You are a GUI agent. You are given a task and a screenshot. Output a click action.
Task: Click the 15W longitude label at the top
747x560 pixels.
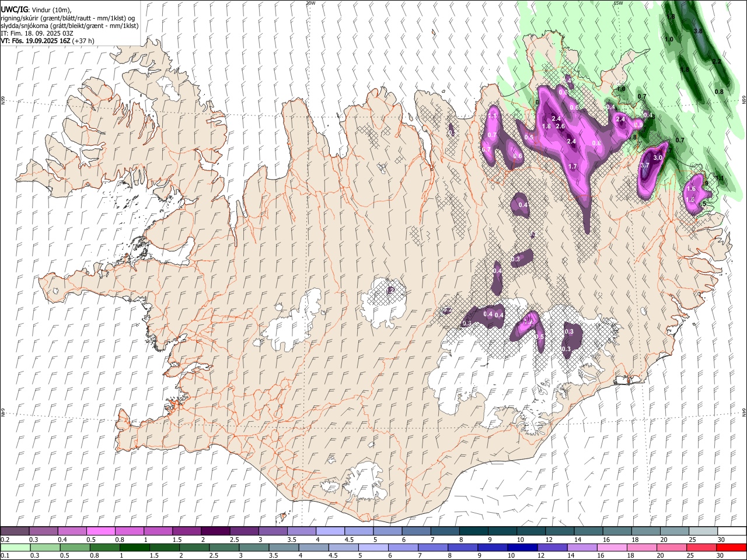pyautogui.click(x=618, y=3)
